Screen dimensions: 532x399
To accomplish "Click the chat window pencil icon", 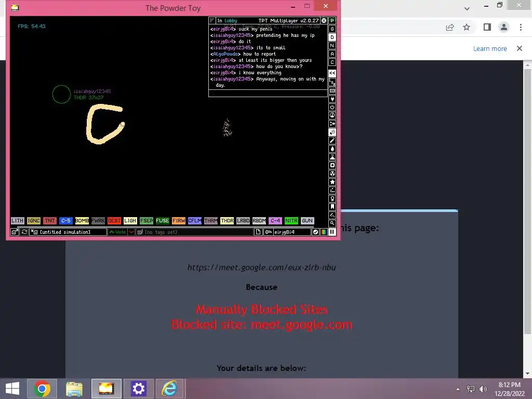I will pos(212,21).
